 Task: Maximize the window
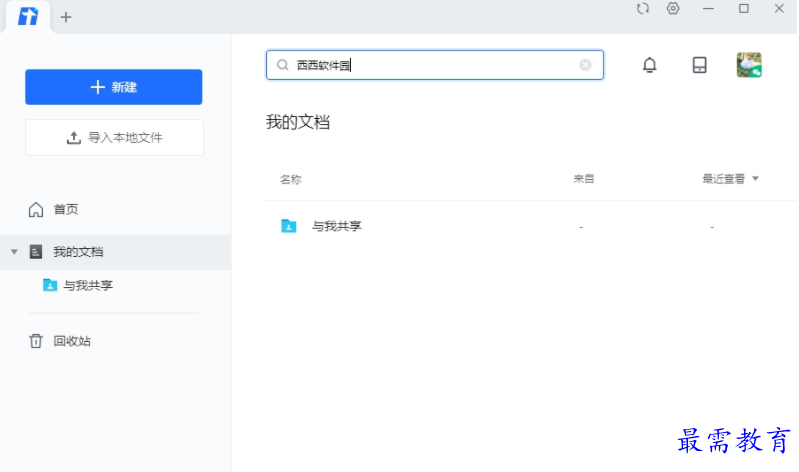click(743, 9)
